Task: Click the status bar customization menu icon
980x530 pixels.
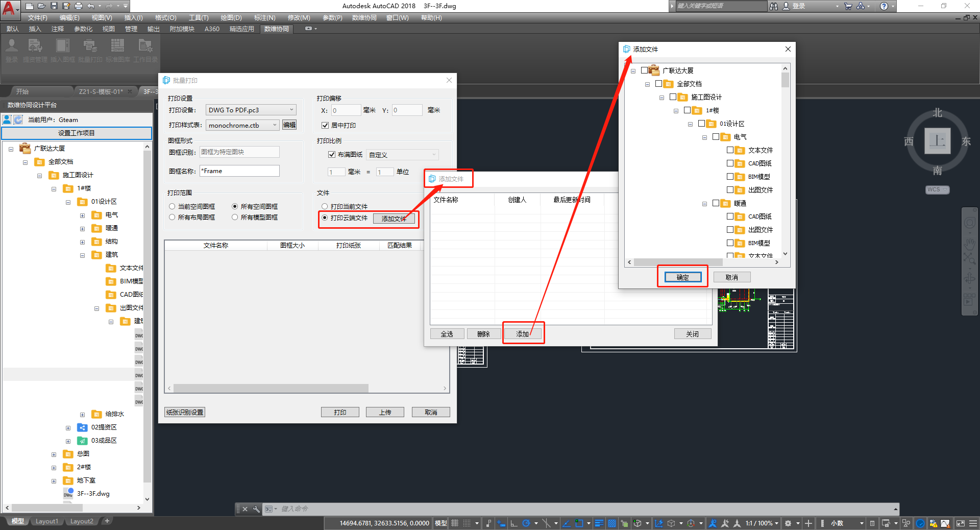Action: tap(973, 523)
